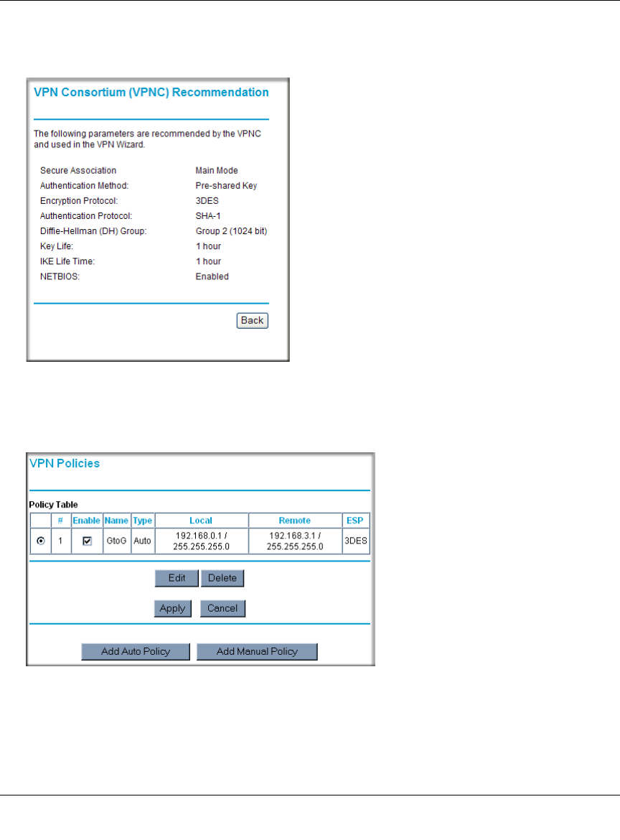This screenshot has height=840, width=620.
Task: Click the Name column header
Action: tap(116, 521)
